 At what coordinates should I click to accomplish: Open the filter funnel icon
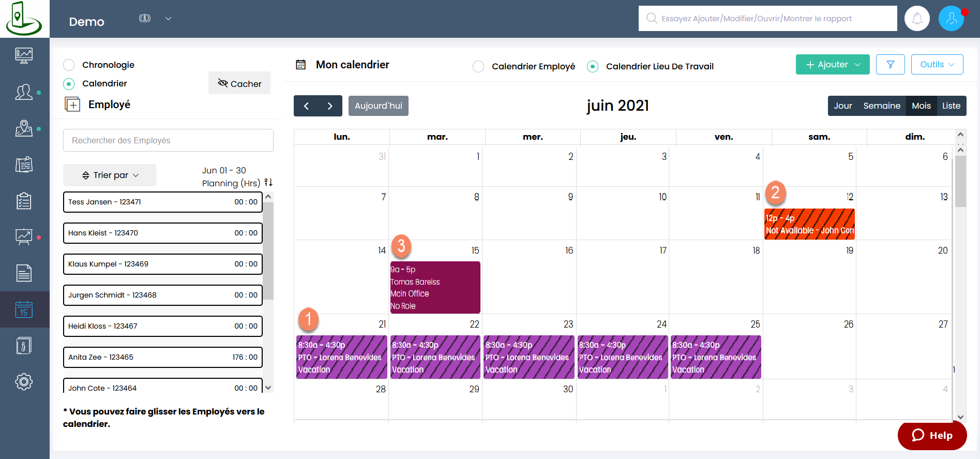pyautogui.click(x=890, y=65)
